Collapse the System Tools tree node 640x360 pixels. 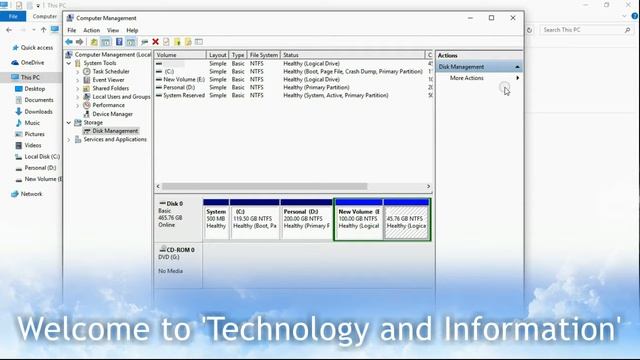[69, 63]
